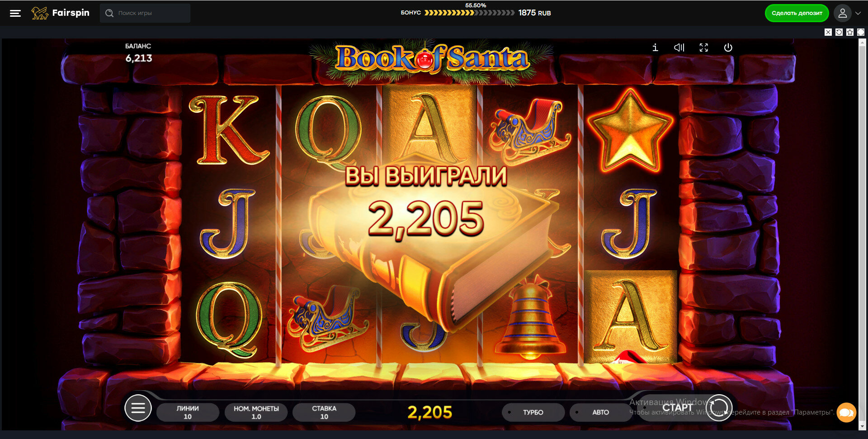
Task: Open live chat support bubble
Action: pyautogui.click(x=846, y=412)
